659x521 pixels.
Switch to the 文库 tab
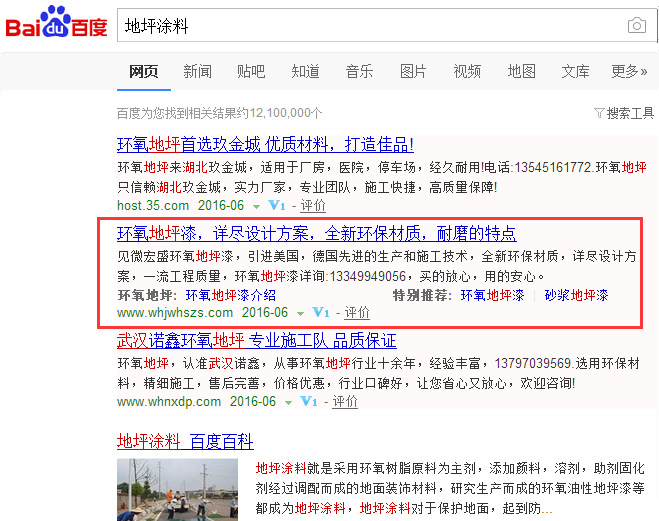click(x=575, y=71)
